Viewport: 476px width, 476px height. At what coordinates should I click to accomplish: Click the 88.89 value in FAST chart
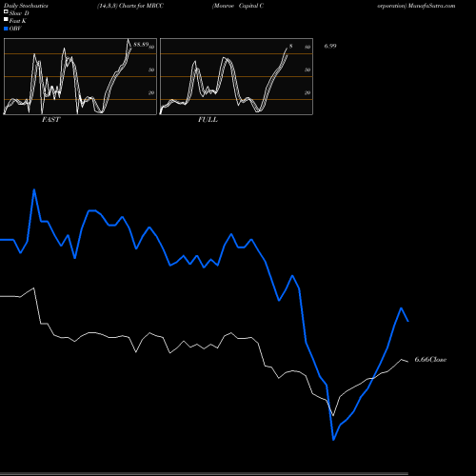click(141, 45)
